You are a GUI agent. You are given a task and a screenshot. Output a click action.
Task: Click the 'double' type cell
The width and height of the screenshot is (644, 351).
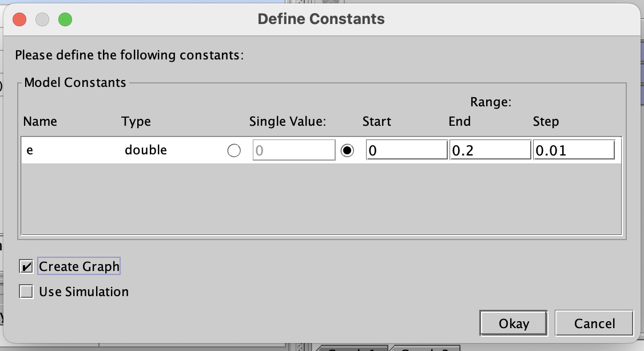tap(146, 150)
